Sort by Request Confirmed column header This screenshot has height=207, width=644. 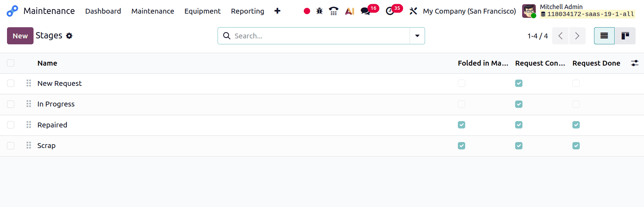[540, 63]
